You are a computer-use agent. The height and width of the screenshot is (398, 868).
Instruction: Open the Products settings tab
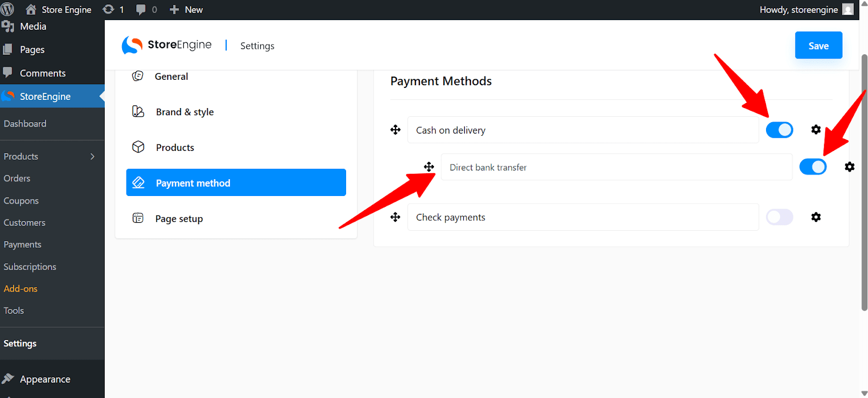pos(236,148)
